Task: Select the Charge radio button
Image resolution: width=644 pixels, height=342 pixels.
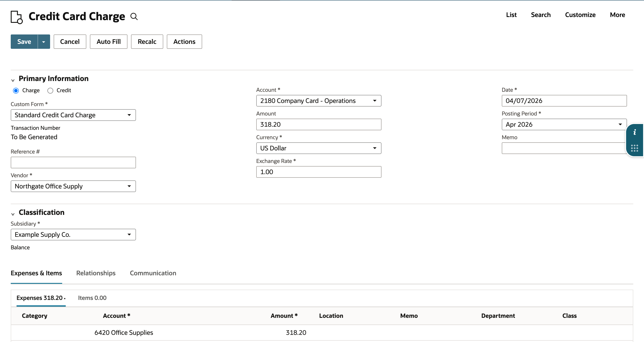Action: tap(16, 91)
